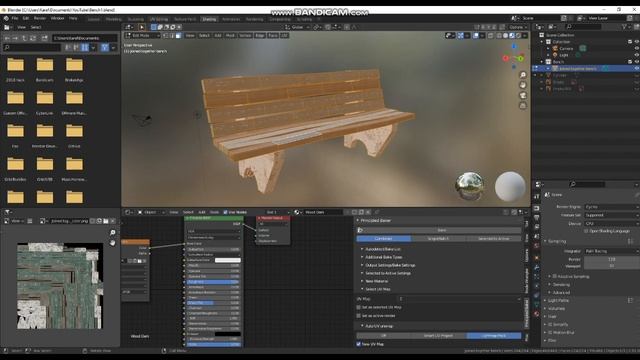This screenshot has height=360, width=640.
Task: Open the viewport Mesh menu
Action: pos(230,36)
